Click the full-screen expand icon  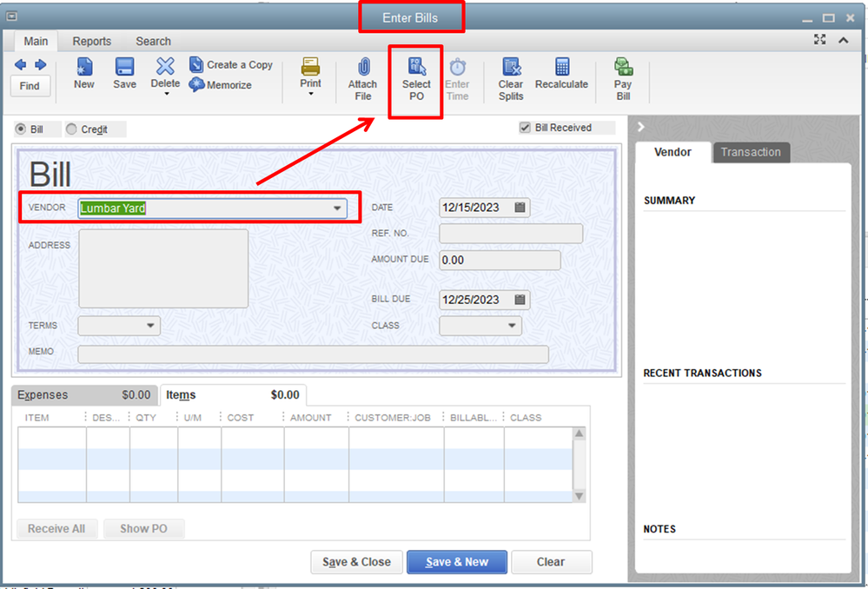pyautogui.click(x=820, y=39)
